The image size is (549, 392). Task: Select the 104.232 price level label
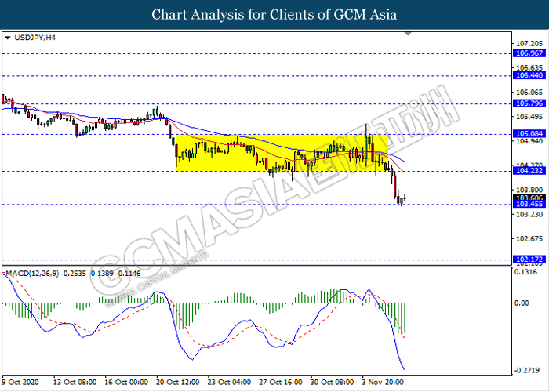pos(529,171)
